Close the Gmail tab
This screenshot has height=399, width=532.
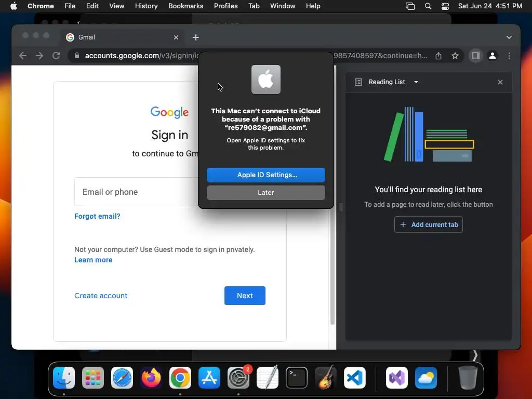pyautogui.click(x=176, y=37)
